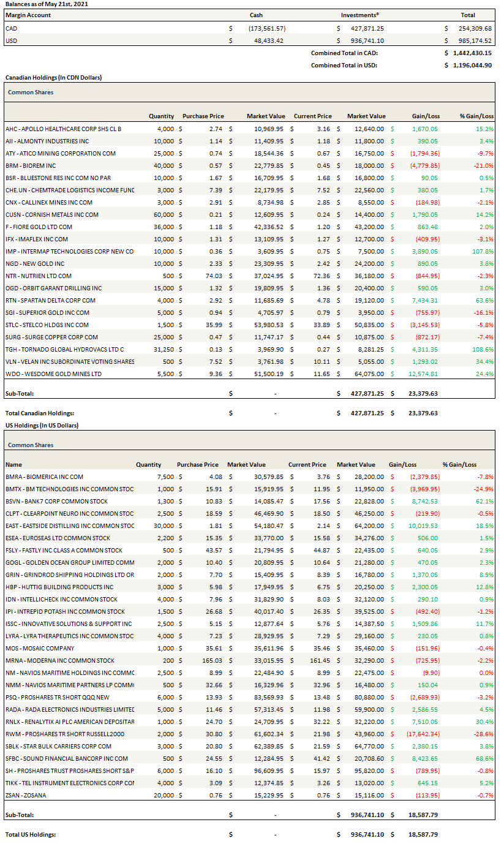Click the EAST Eastside Distilling quantity 30,000
Screen dimensions: 504x844
(152, 526)
